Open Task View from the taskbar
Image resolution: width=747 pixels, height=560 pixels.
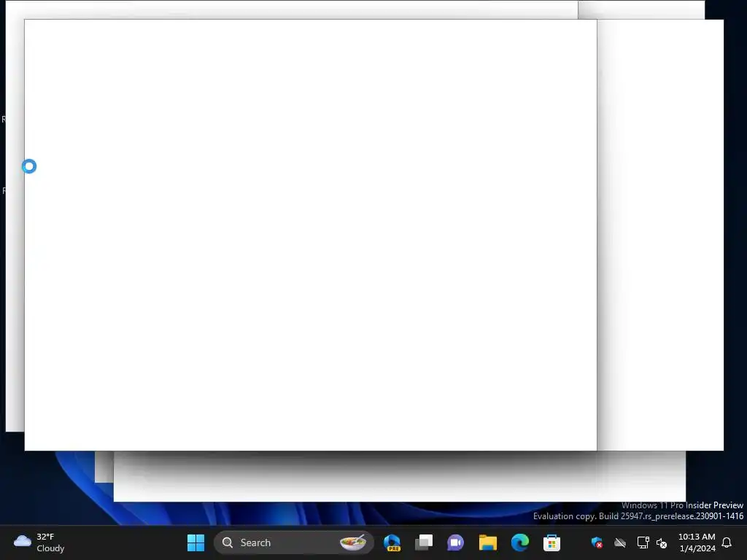pyautogui.click(x=424, y=542)
